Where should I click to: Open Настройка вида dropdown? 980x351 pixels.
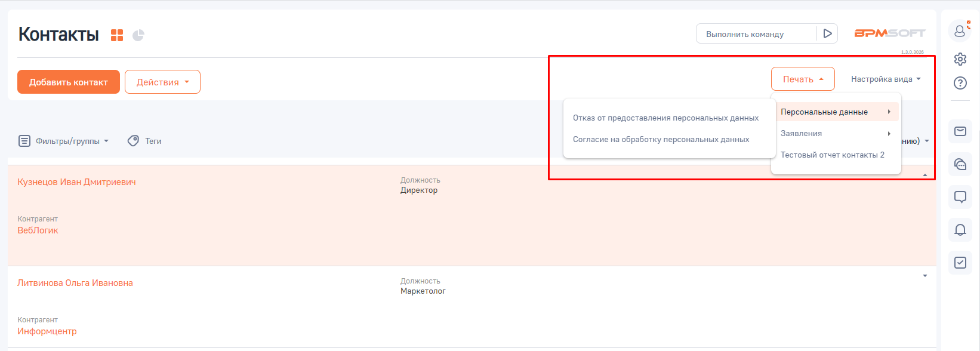[x=886, y=79]
